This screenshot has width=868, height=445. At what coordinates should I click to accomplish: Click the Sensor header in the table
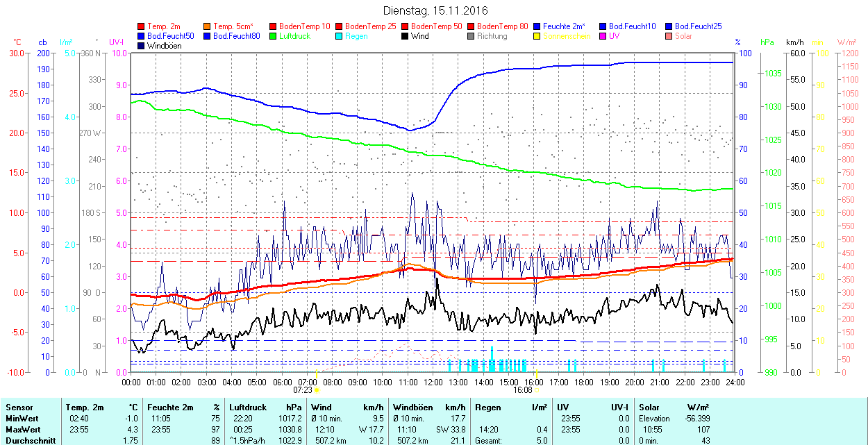(x=19, y=408)
